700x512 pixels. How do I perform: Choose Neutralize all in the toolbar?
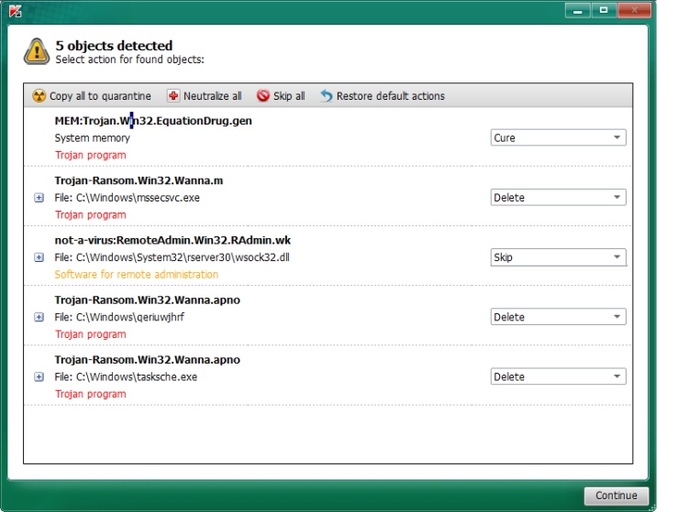204,96
